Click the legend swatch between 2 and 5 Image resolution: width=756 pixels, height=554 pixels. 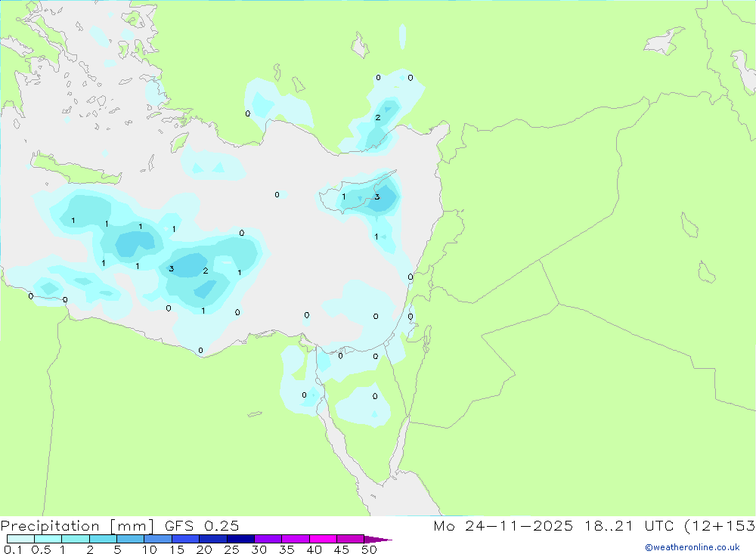(x=103, y=539)
